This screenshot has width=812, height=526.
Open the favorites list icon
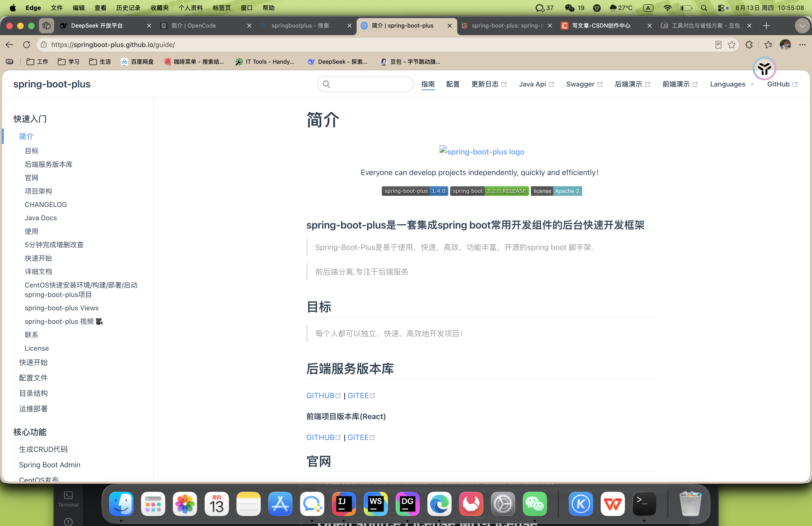click(x=768, y=45)
